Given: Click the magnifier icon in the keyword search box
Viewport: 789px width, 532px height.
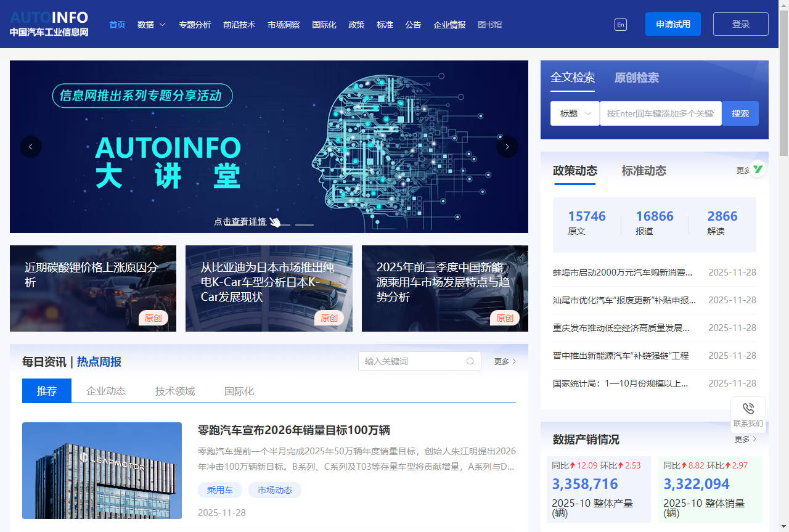Looking at the screenshot, I should [470, 361].
